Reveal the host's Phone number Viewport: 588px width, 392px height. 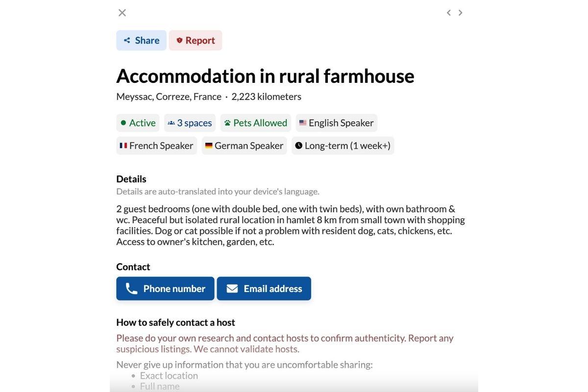165,289
